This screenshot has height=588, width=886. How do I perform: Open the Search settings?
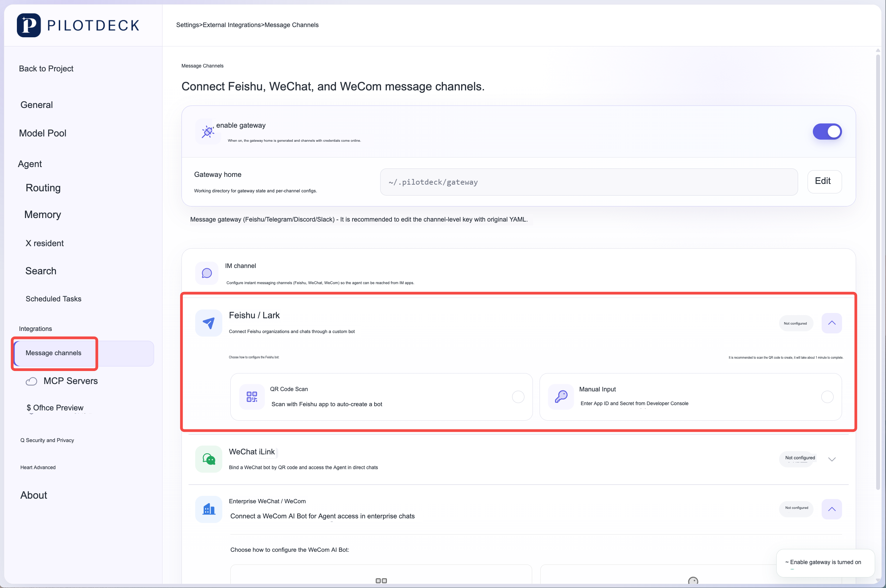tap(40, 271)
